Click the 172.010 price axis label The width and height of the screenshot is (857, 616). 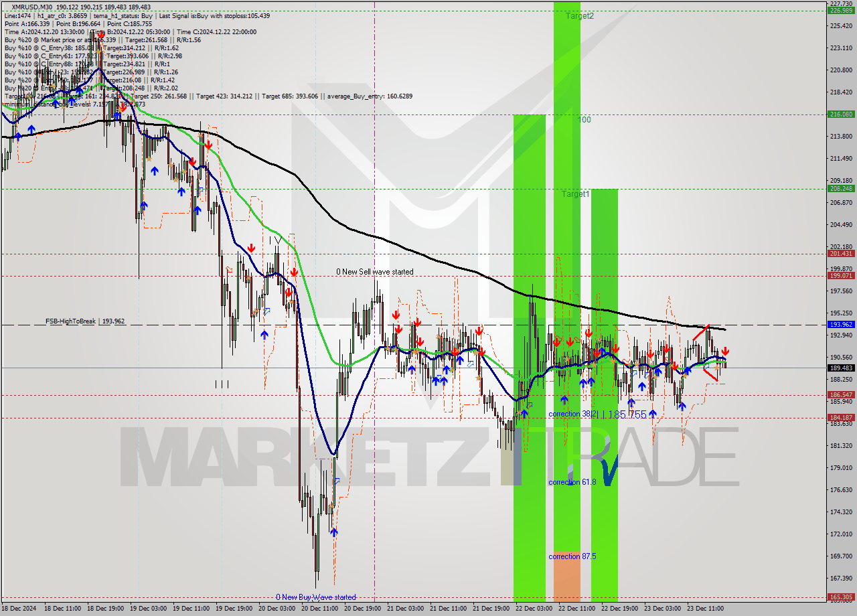point(841,534)
